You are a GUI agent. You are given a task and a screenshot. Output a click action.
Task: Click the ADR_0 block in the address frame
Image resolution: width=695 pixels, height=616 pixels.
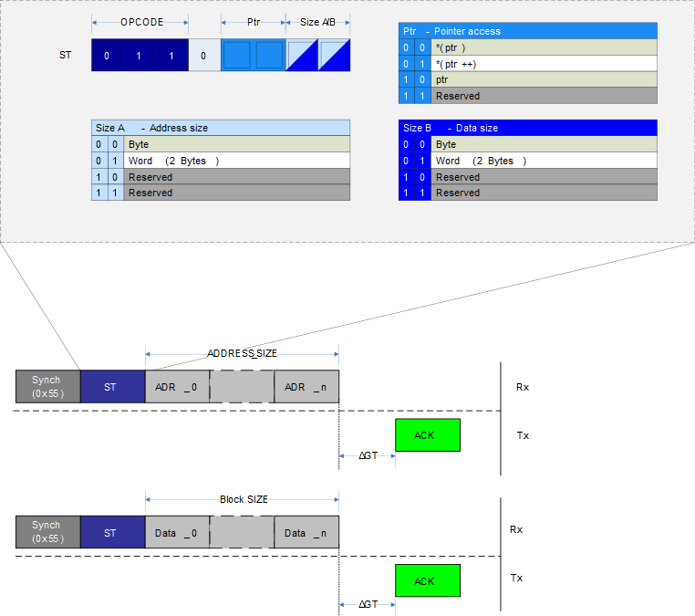coord(177,387)
